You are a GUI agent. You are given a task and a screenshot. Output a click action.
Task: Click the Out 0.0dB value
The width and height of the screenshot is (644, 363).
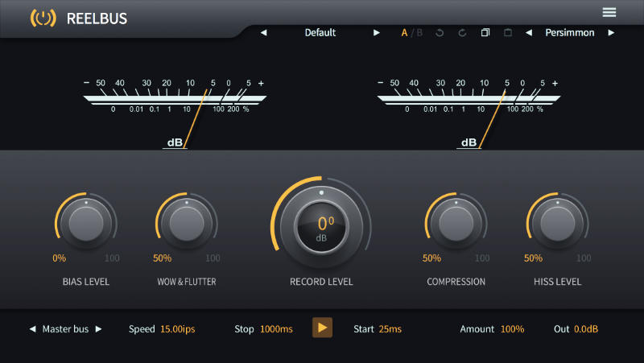coord(586,329)
